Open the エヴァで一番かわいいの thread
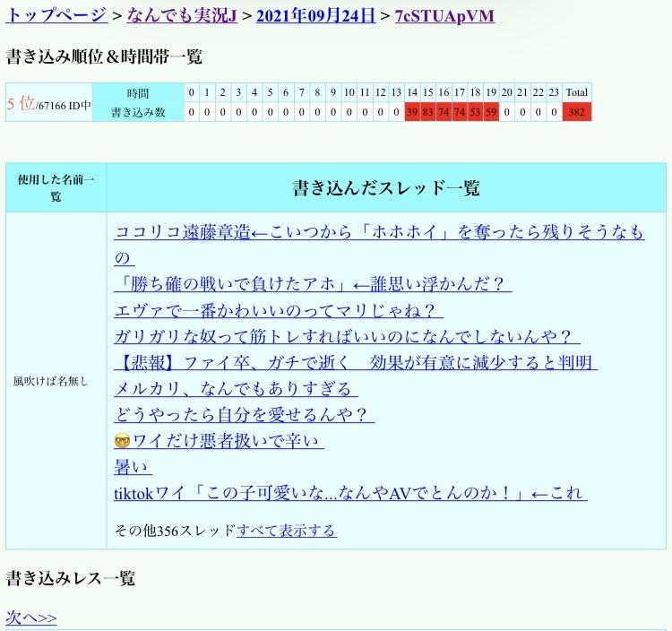The image size is (672, 631). pos(278,311)
